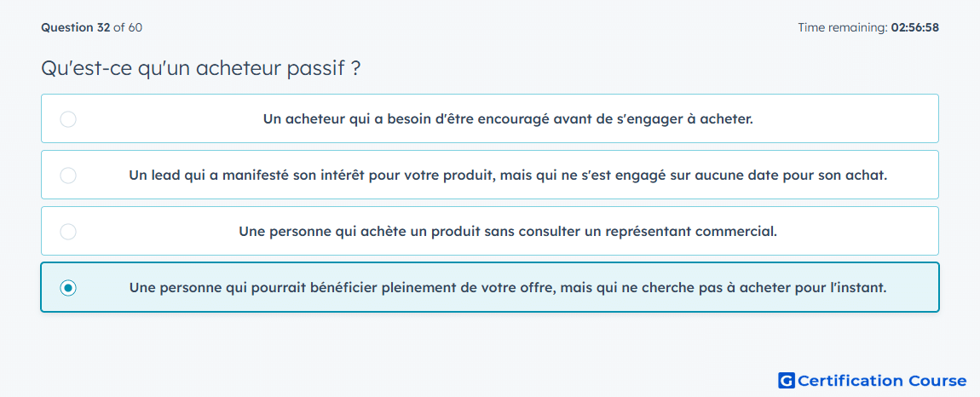Click the 'Time remaining:' label
980x397 pixels.
tap(842, 27)
